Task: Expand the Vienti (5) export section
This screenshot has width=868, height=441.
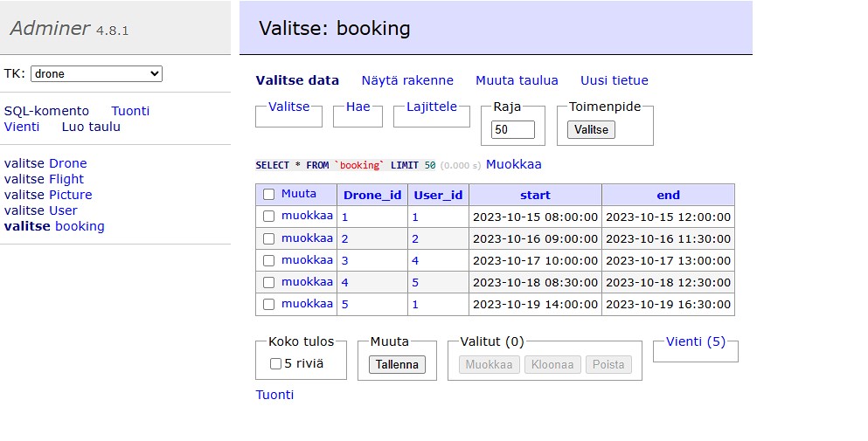Action: point(696,341)
